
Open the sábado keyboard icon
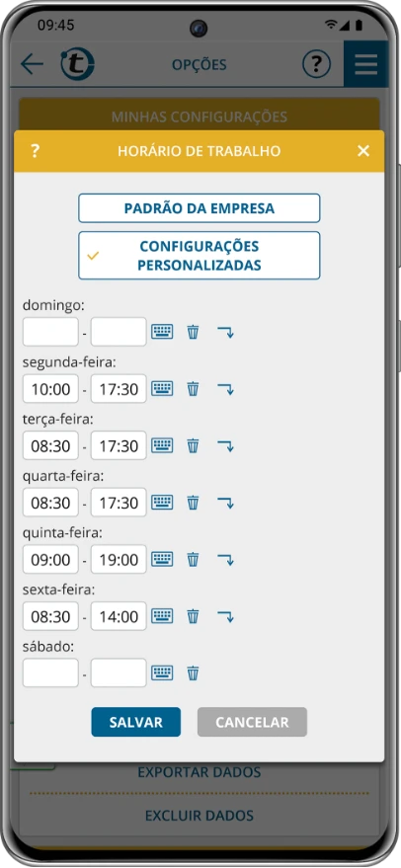(x=162, y=673)
